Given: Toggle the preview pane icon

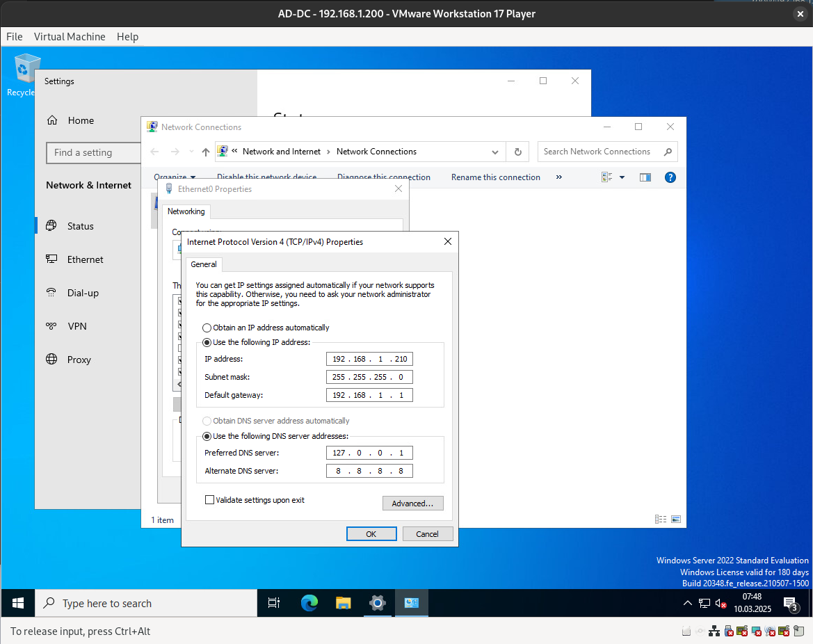Looking at the screenshot, I should 645,177.
